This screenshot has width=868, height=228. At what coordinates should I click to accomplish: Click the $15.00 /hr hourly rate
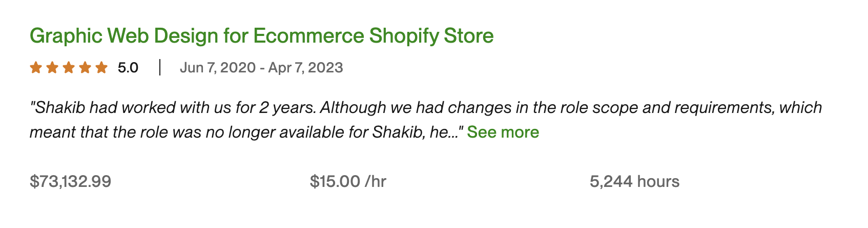[x=348, y=181]
